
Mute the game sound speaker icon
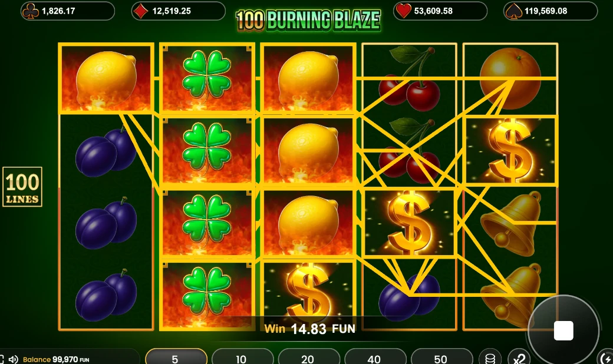point(14,359)
